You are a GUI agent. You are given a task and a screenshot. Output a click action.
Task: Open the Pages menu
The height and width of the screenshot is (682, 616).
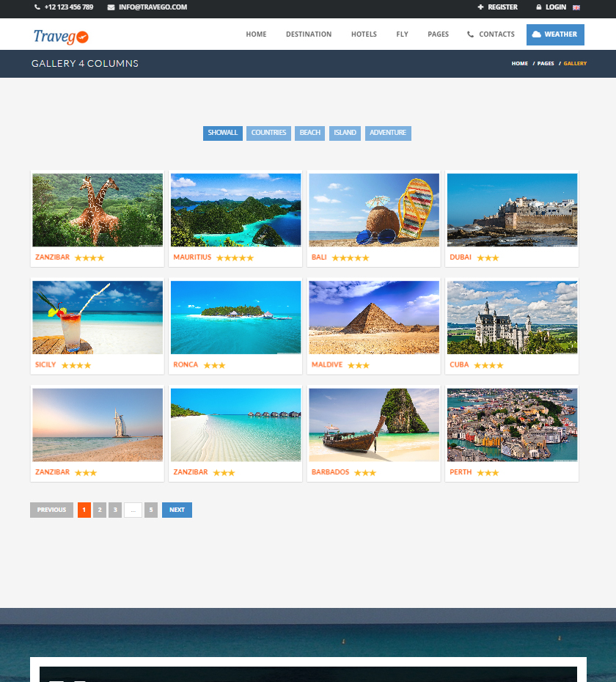438,34
